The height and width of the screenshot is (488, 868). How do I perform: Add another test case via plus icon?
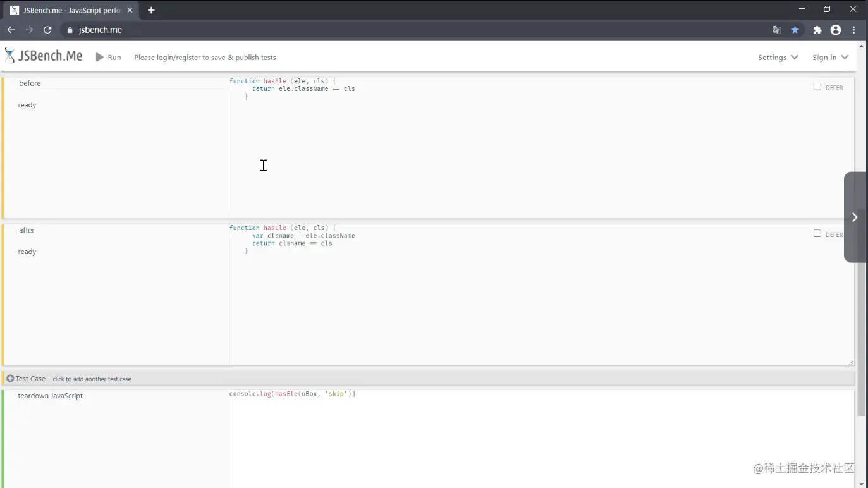point(10,379)
